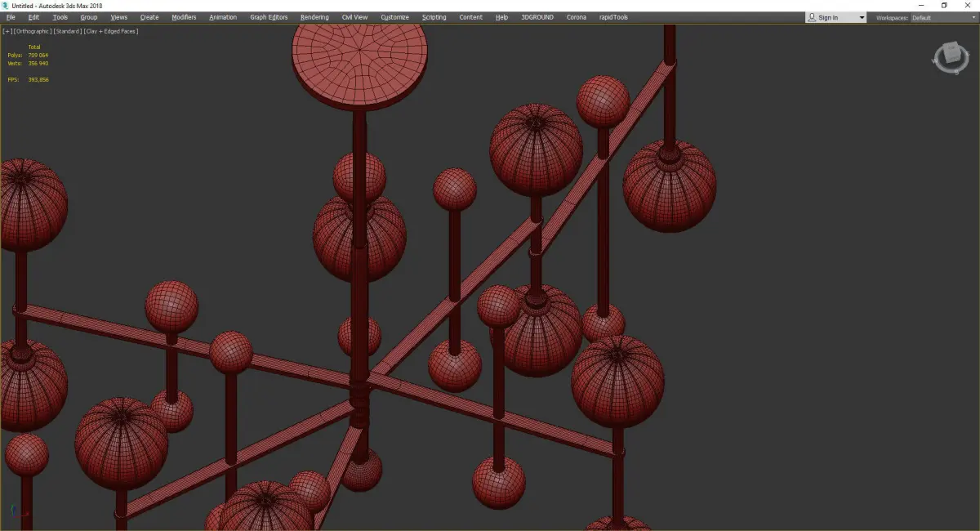The width and height of the screenshot is (980, 531).
Task: Open the Tools menu
Action: click(x=60, y=17)
